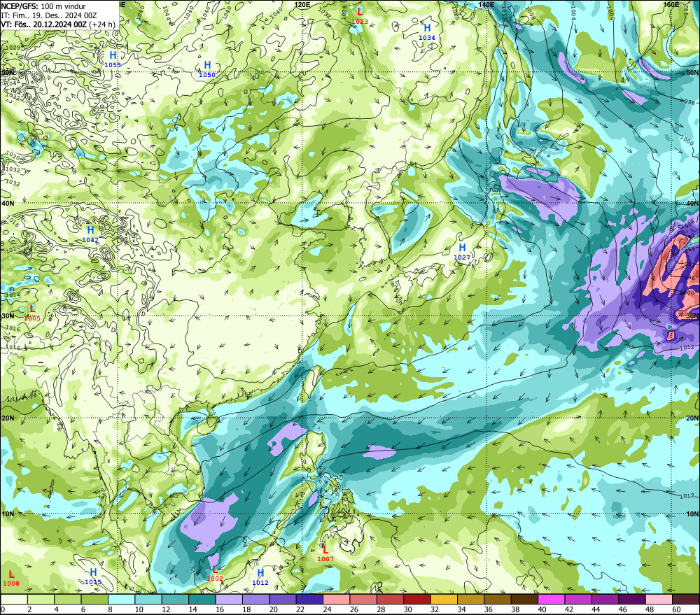Click the legend value 10

139,609
